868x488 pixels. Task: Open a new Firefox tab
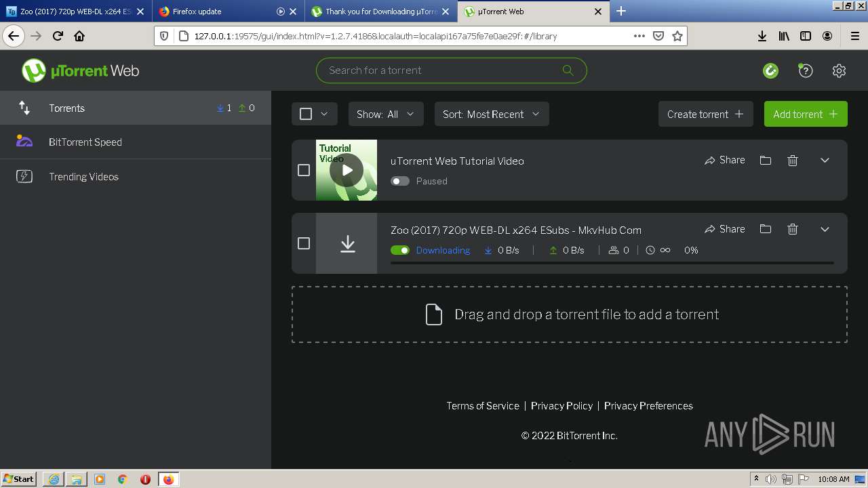coord(620,11)
